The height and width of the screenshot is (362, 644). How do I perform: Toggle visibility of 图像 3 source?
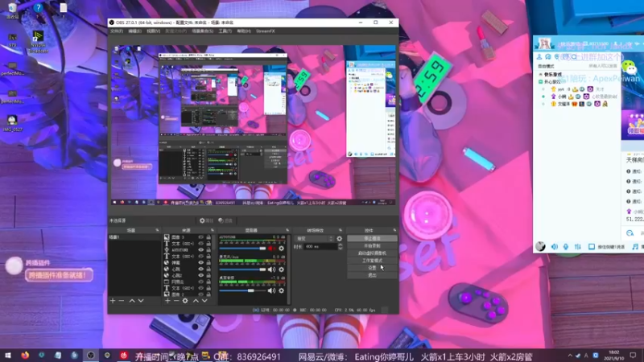pos(200,237)
